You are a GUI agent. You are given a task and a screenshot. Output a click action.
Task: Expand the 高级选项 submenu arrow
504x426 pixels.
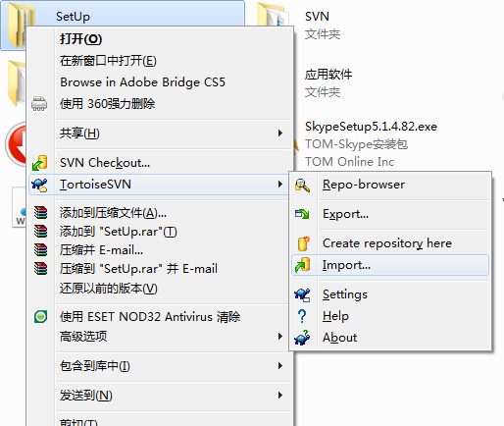(280, 336)
